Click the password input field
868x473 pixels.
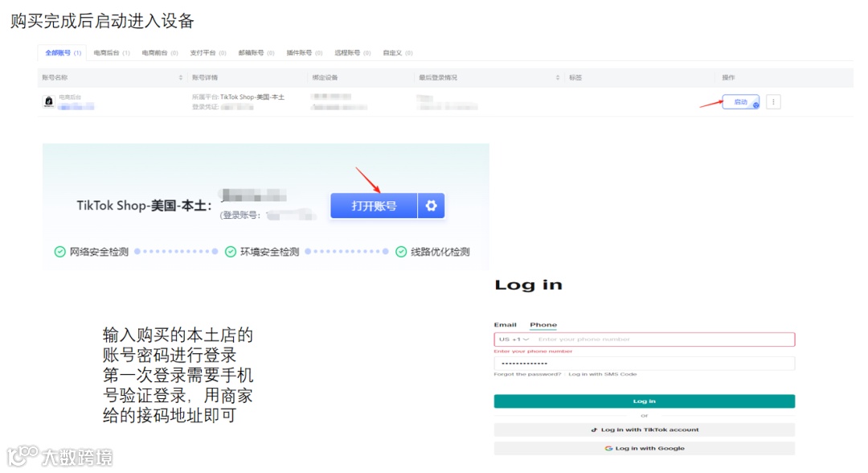coord(645,364)
